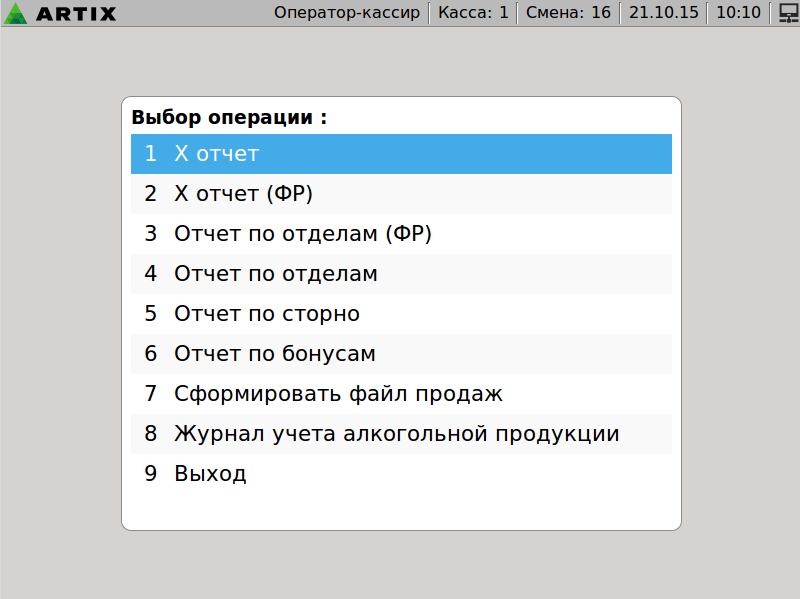Open Журнал учета алкогольной продукции
The image size is (800, 599).
point(400,434)
